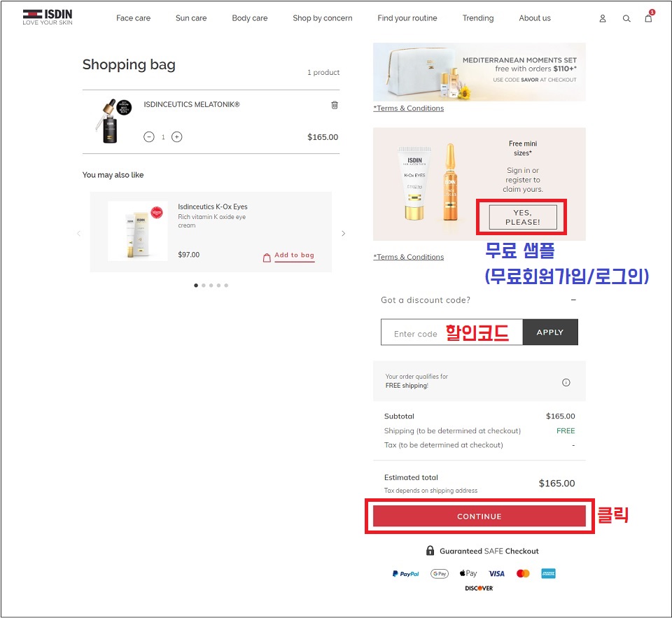Open the shopping bag icon in header
Viewport: 672px width, 618px height.
coord(649,17)
